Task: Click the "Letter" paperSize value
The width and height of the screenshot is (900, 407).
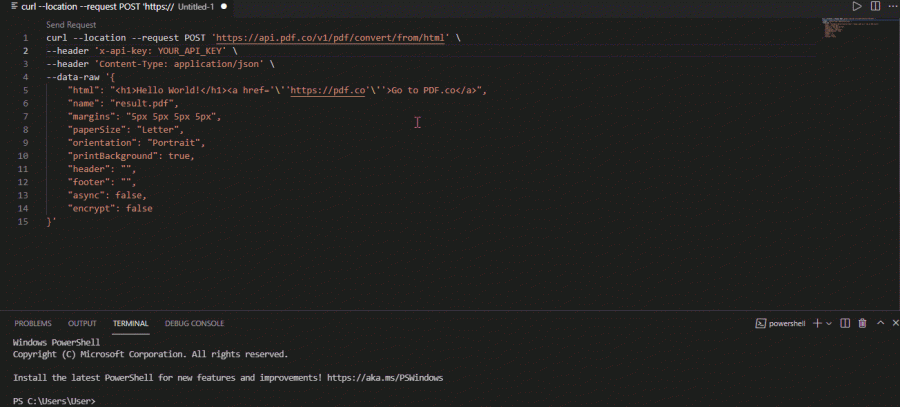Action: pos(158,130)
